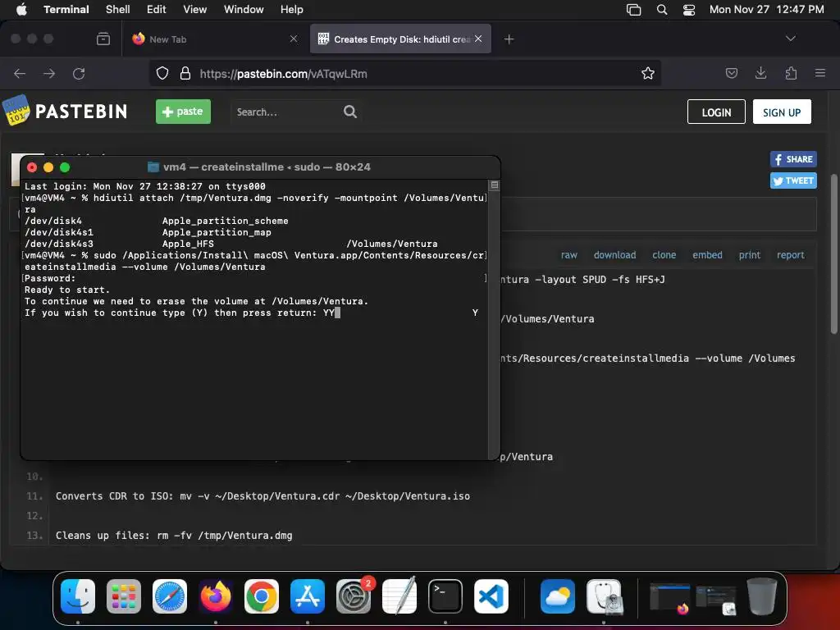Open Pastebin SIGN UP
The width and height of the screenshot is (840, 630).
782,112
